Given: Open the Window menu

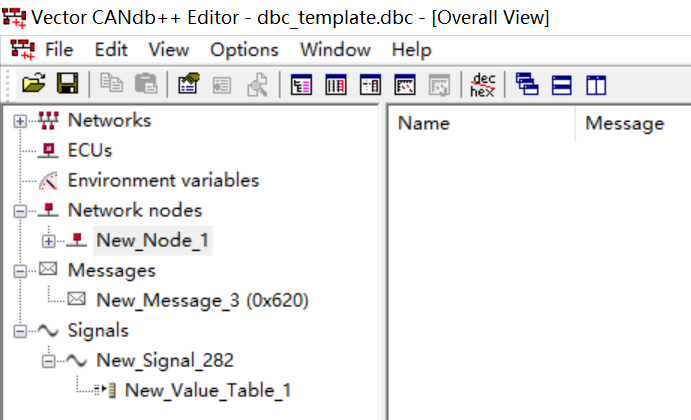Looking at the screenshot, I should tap(335, 49).
